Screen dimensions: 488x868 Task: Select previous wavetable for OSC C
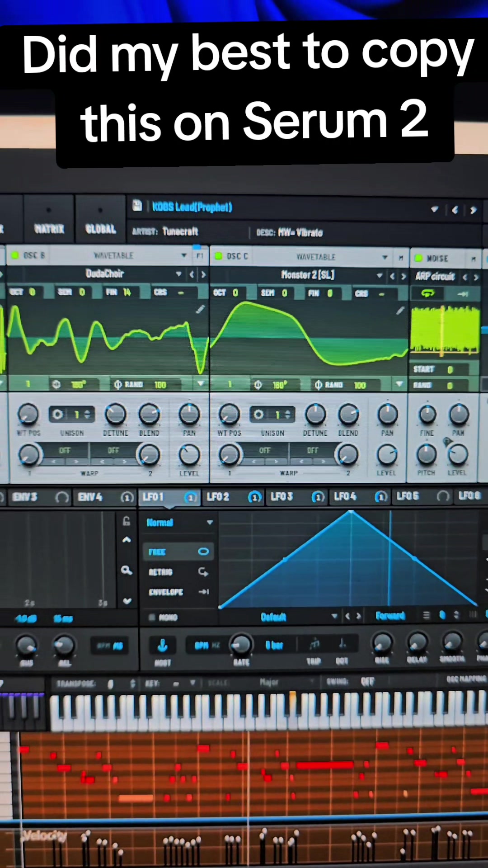click(x=392, y=276)
